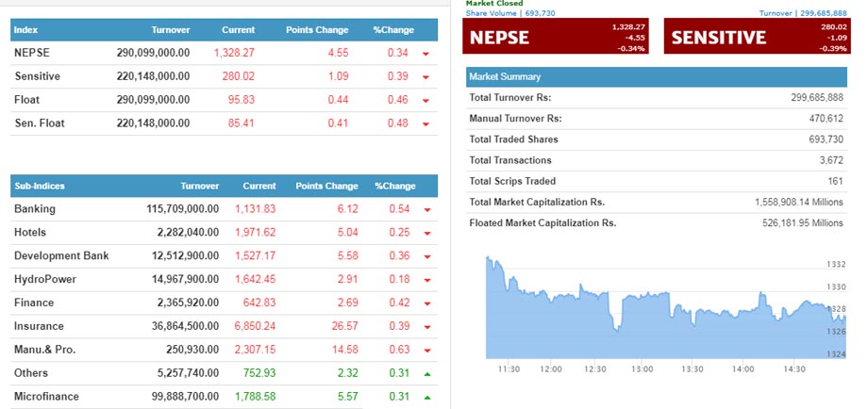The height and width of the screenshot is (409, 868).
Task: Click the Total Market Capitalization row
Action: [x=657, y=202]
